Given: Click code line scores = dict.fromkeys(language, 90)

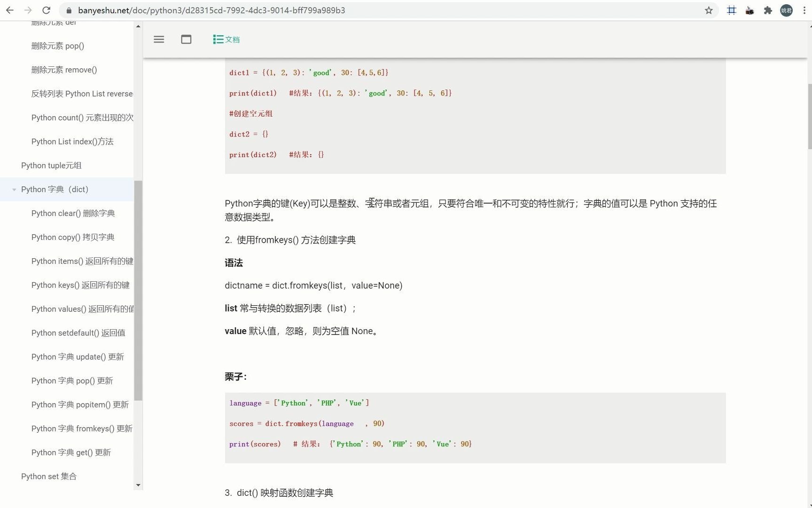Looking at the screenshot, I should tap(307, 424).
